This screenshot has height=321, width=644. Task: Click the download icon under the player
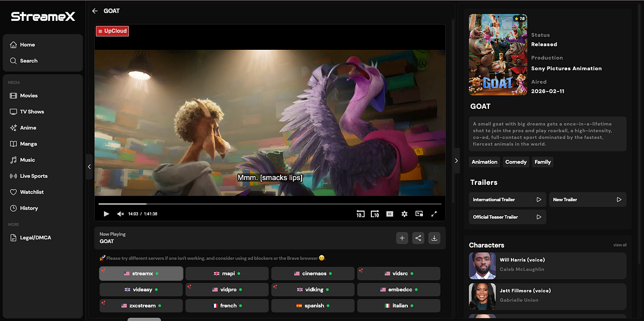(x=435, y=238)
